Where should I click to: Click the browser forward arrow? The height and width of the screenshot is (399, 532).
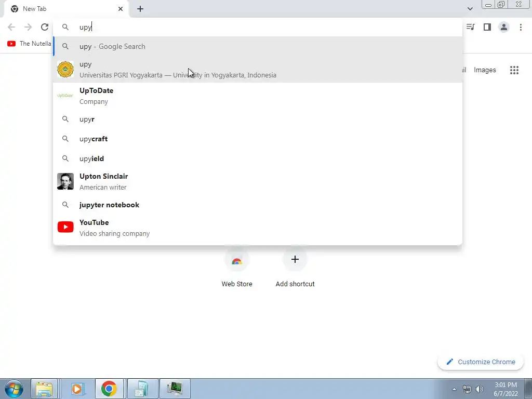click(28, 27)
